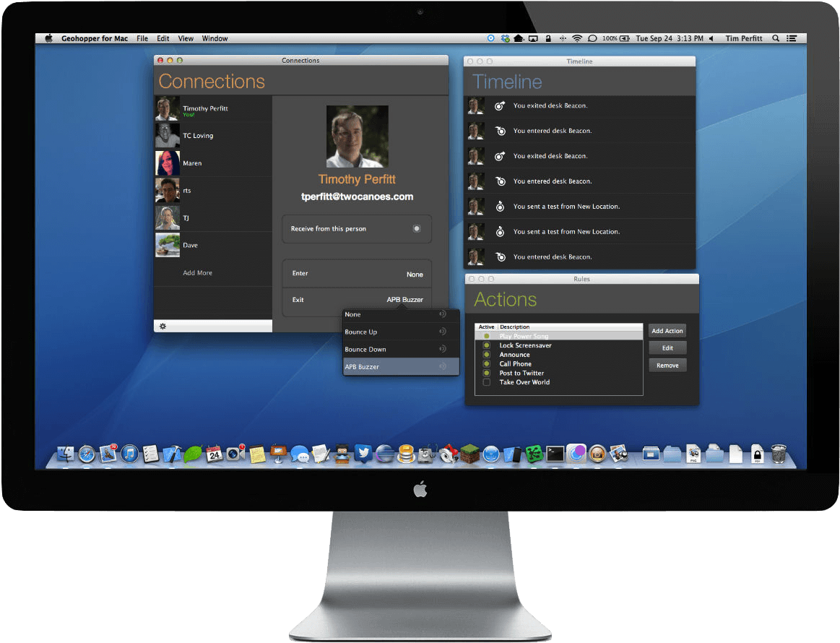Toggle 'Receive from this person' for Timothy Perfitt
Viewport: 840px width, 643px height.
tap(417, 228)
